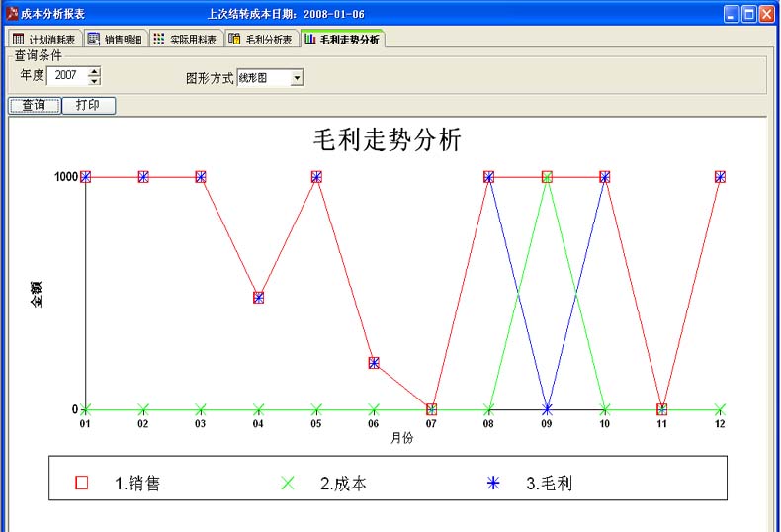Expand the 图形方式 chart type dropdown
The image size is (781, 532).
pyautogui.click(x=297, y=77)
